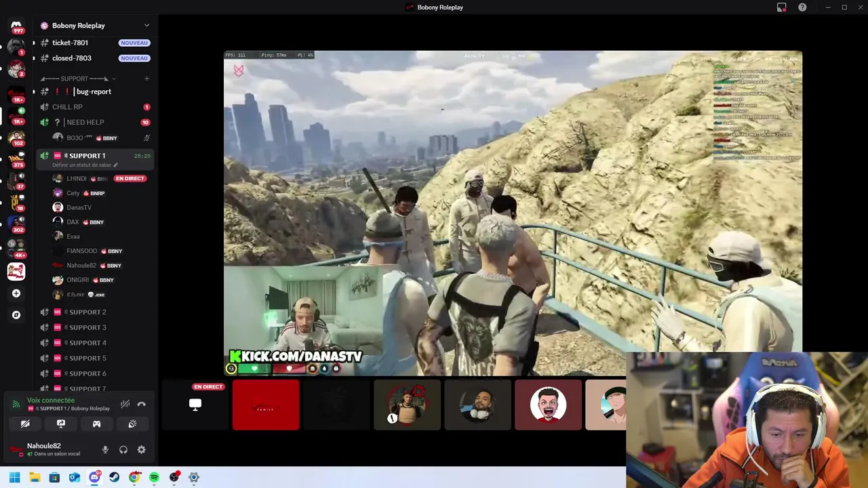Image resolution: width=868 pixels, height=488 pixels.
Task: Join the SUPPORT 5 voice channel
Action: pyautogui.click(x=95, y=358)
